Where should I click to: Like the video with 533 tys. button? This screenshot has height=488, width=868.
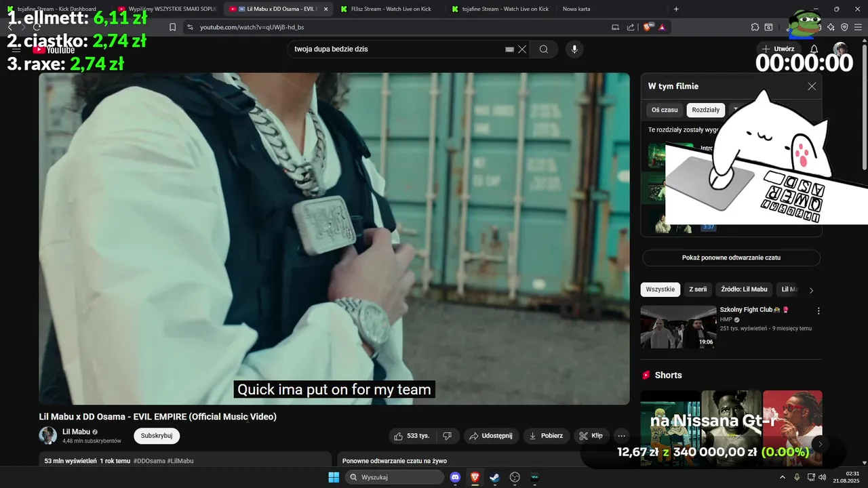(x=411, y=436)
